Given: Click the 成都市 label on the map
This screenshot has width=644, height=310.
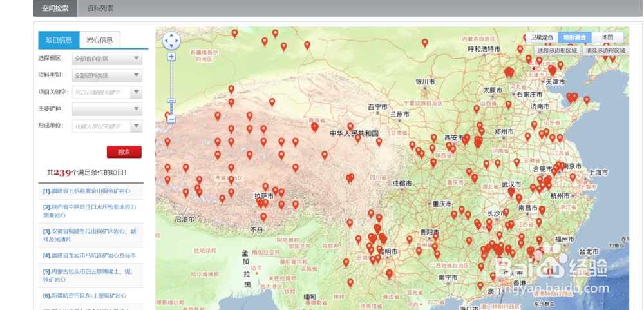Looking at the screenshot, I should pos(402,184).
